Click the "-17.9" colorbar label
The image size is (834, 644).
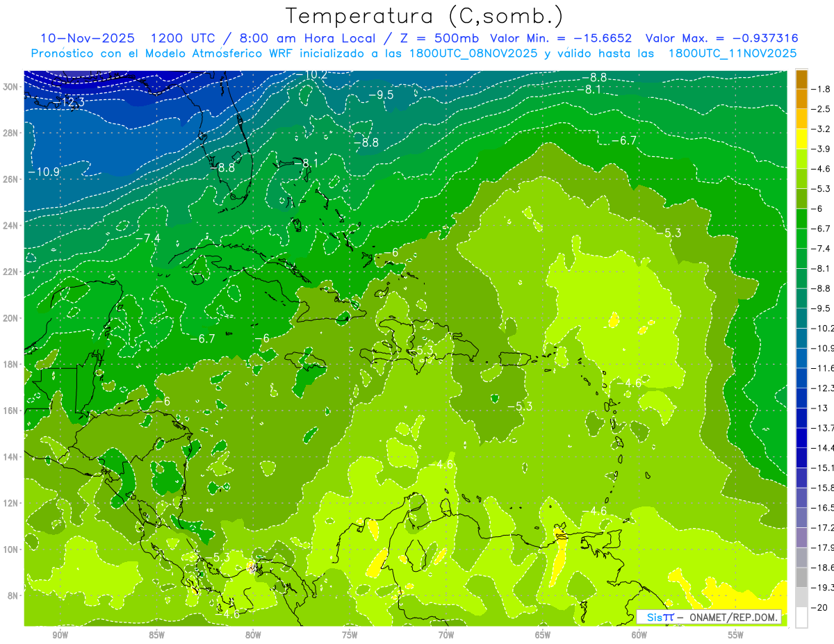click(x=822, y=547)
